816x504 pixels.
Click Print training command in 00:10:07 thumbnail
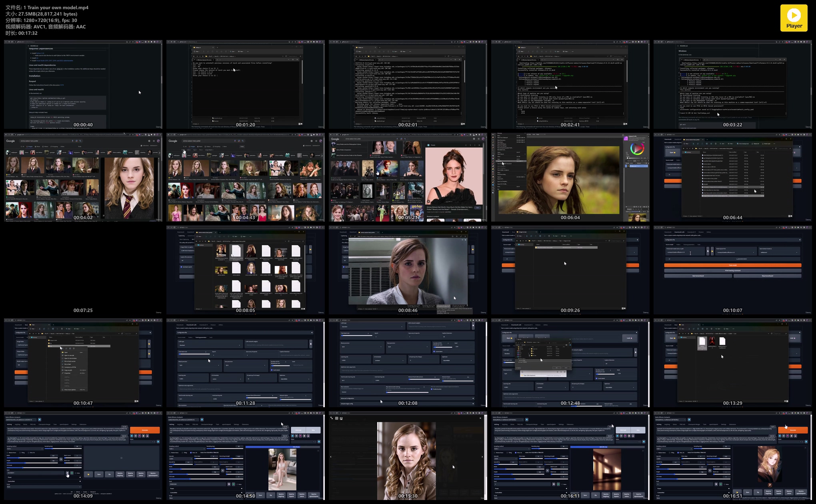tap(733, 270)
